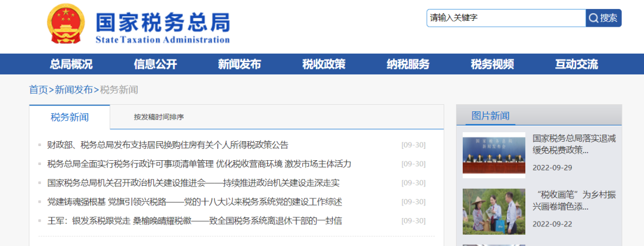
Task: Click [09-30] beside 财政部 article
Action: click(413, 145)
